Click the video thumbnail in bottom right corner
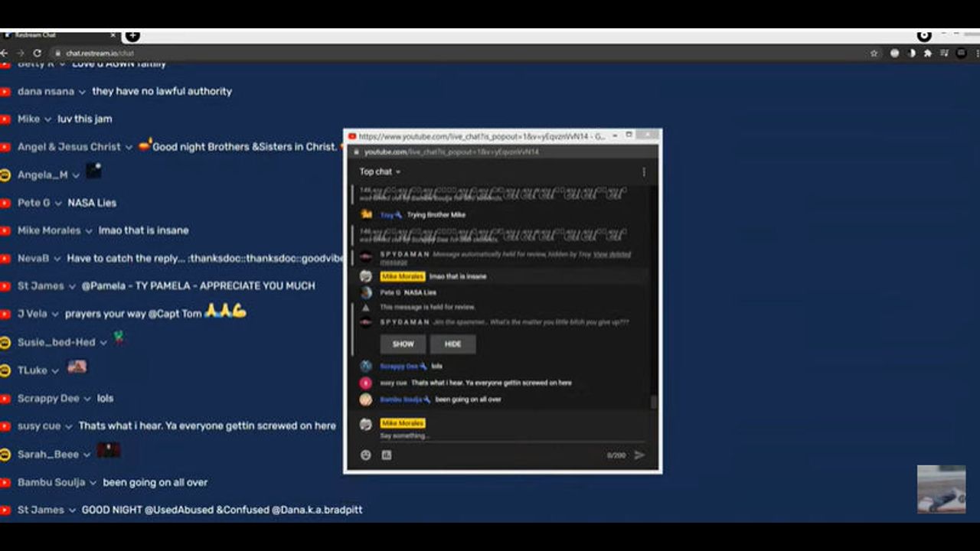 click(941, 489)
